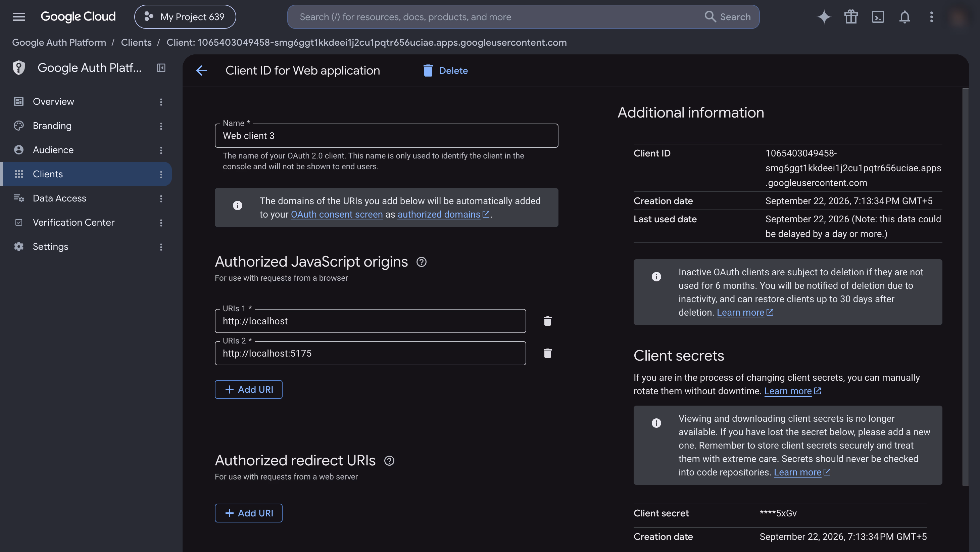Open Branding more options dots
This screenshot has height=552, width=980.
point(161,126)
